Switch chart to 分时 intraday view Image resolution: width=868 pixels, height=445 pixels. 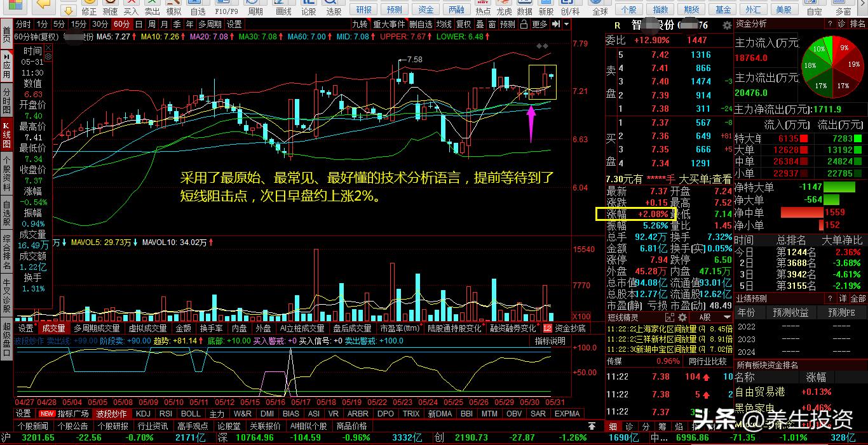[24, 24]
